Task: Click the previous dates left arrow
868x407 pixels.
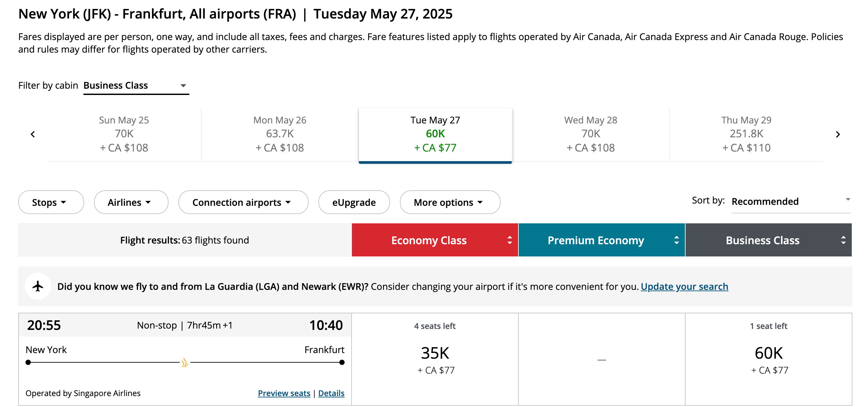Action: coord(33,134)
